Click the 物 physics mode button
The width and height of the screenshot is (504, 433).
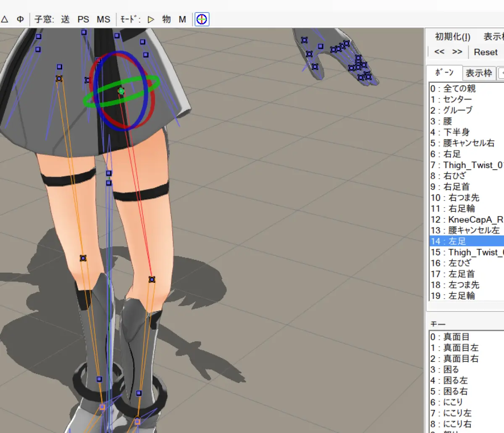click(x=167, y=19)
